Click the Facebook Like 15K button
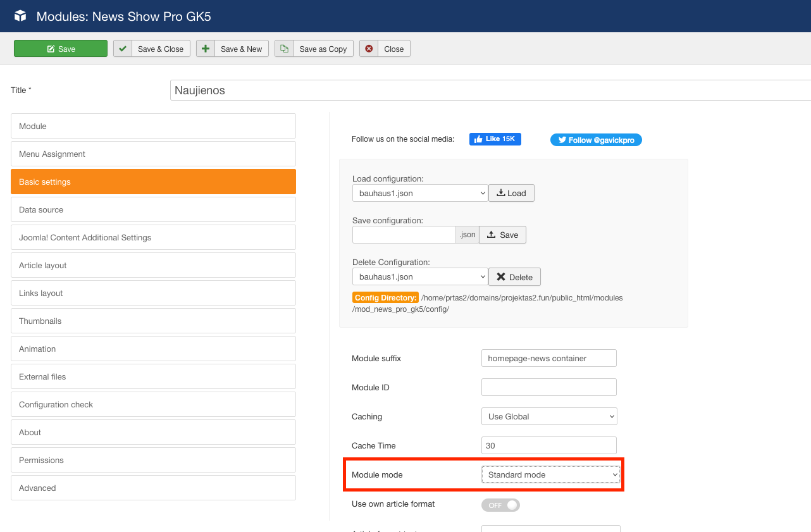 [495, 139]
